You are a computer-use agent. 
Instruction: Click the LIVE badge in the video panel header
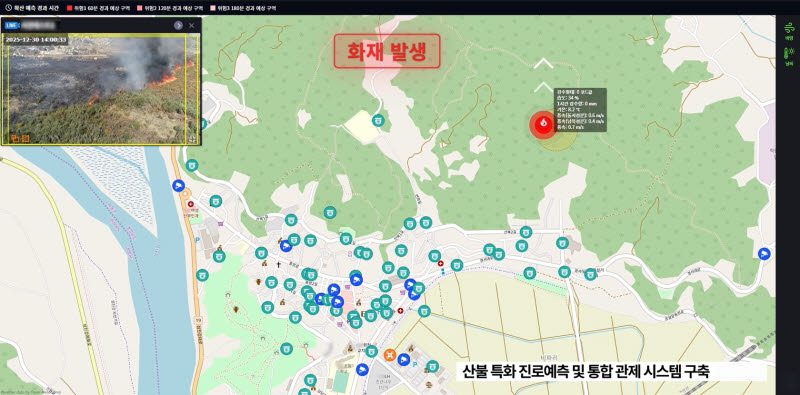pos(11,25)
